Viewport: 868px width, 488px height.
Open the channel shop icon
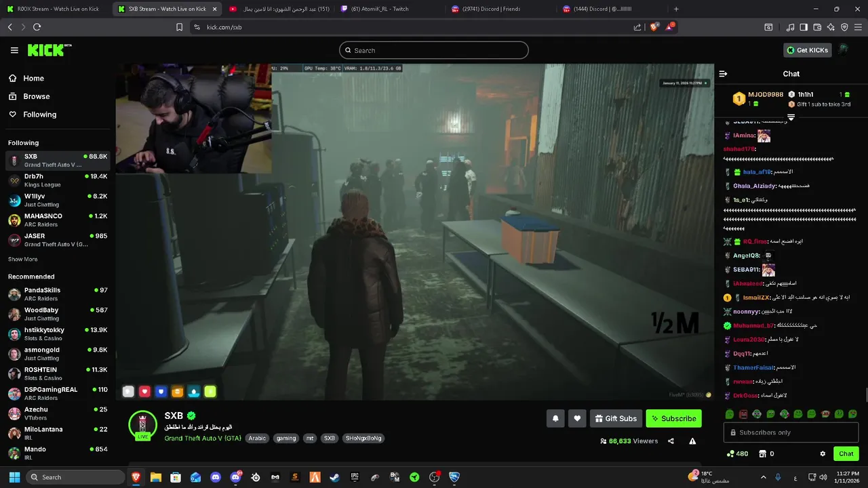tap(762, 453)
